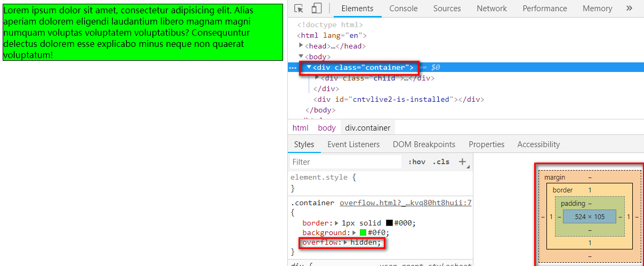Open the green #0f0 background color swatch
Image resolution: width=644 pixels, height=266 pixels.
pos(363,233)
